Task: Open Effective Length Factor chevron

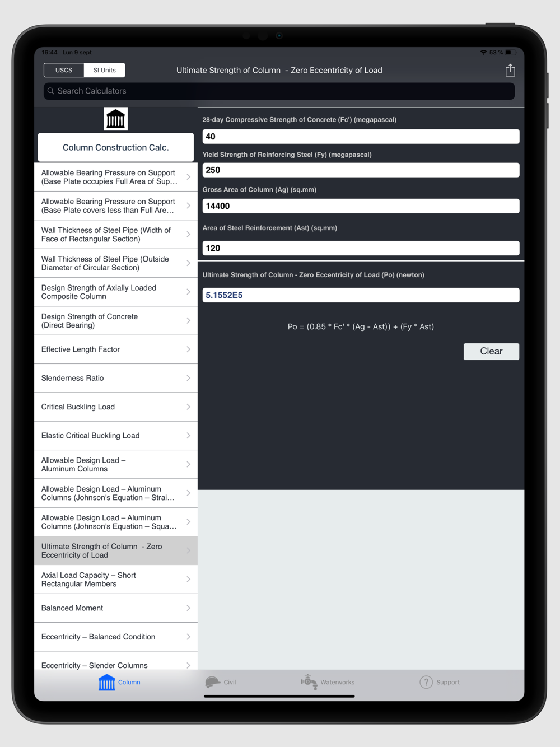Action: 188,349
